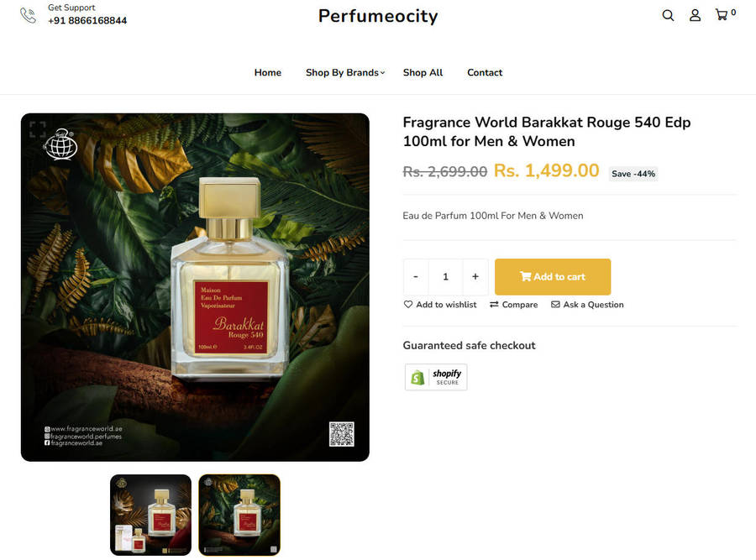Screen dimensions: 756x560
Task: Click inside the quantity input field
Action: pos(445,276)
